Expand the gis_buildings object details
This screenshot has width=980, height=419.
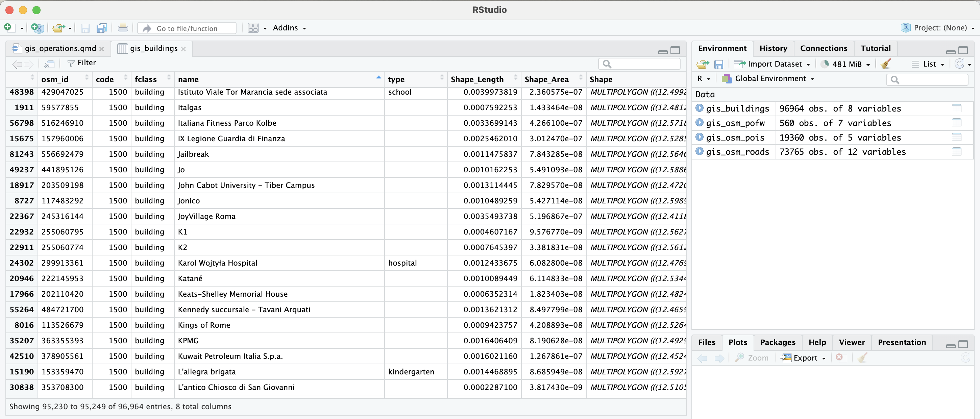click(x=699, y=108)
